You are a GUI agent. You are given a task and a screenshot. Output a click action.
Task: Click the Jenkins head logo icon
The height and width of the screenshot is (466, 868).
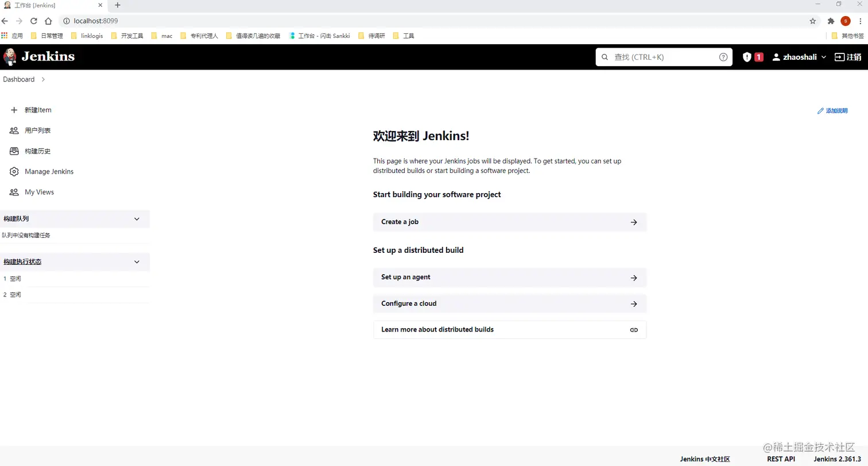coord(9,56)
